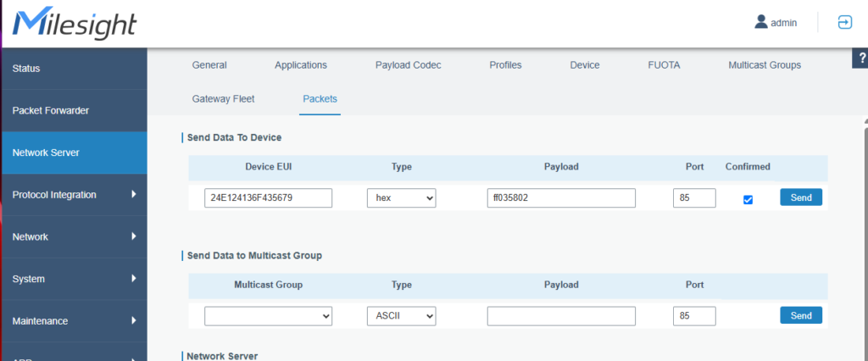Click the logout icon in header
This screenshot has width=868, height=361.
(x=844, y=23)
